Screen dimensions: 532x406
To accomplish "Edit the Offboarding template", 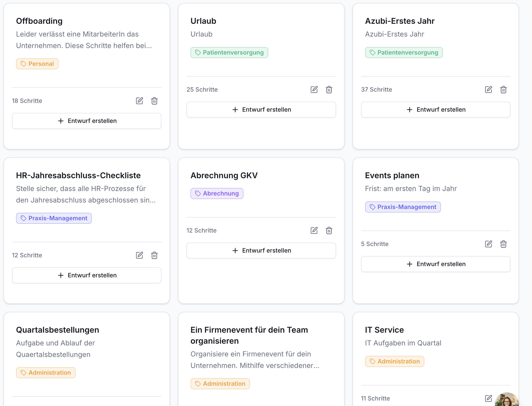I will [x=139, y=101].
